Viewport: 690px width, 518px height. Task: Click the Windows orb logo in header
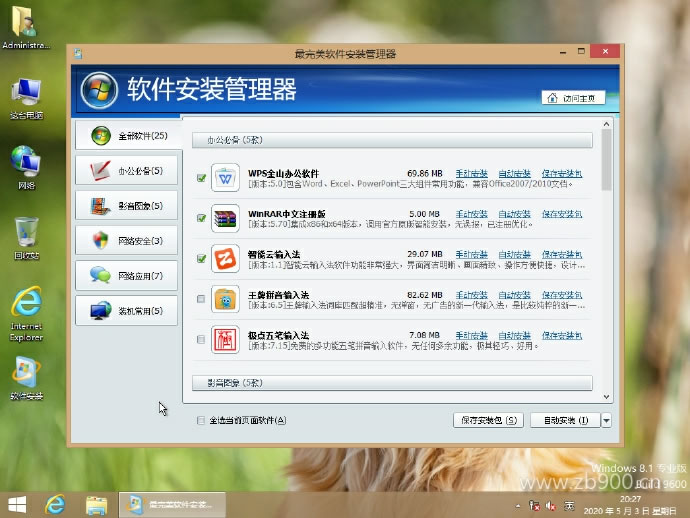click(x=99, y=90)
